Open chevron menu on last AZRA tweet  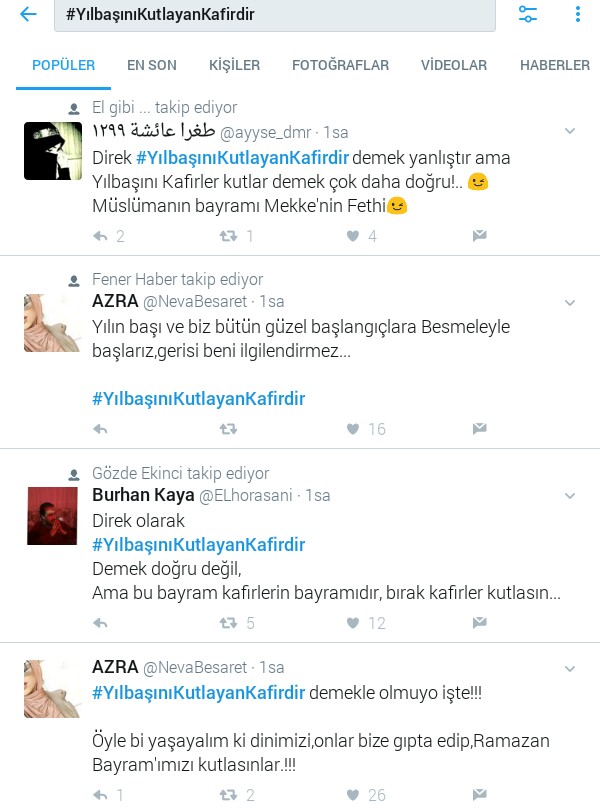pyautogui.click(x=570, y=669)
